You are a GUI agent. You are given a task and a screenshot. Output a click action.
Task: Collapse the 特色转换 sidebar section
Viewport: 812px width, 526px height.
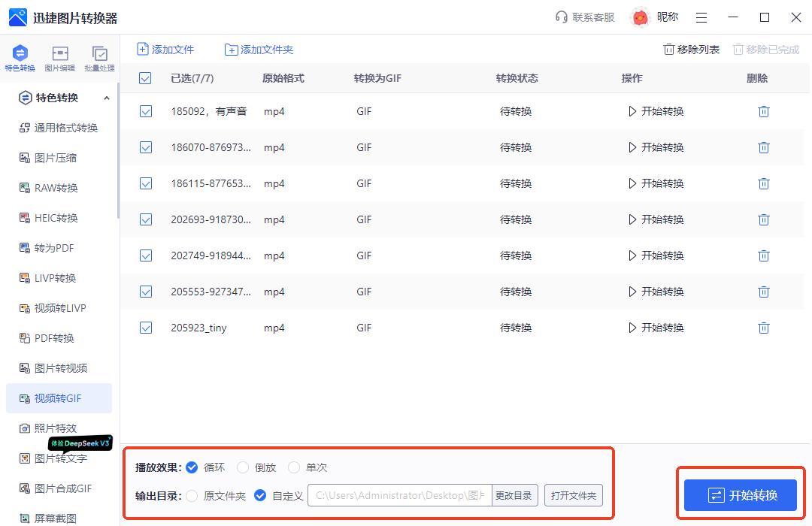pyautogui.click(x=106, y=98)
